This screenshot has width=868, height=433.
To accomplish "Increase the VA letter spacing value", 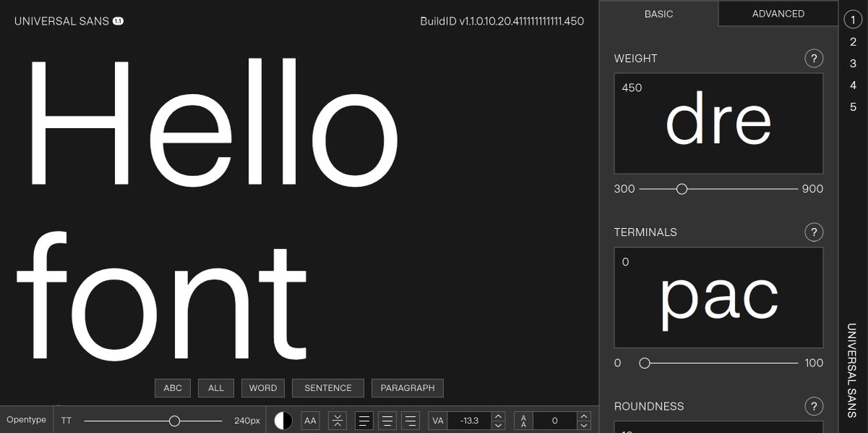I will [x=498, y=416].
